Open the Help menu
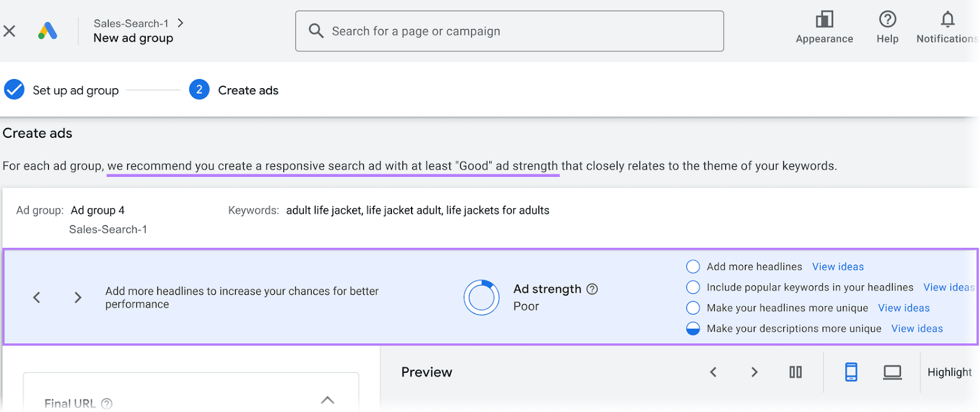The height and width of the screenshot is (412, 980). coord(887,28)
